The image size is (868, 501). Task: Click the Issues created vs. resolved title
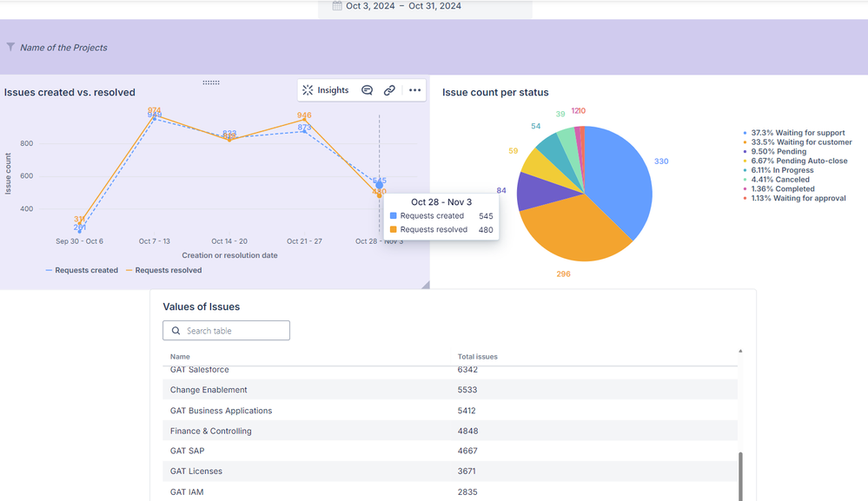70,92
